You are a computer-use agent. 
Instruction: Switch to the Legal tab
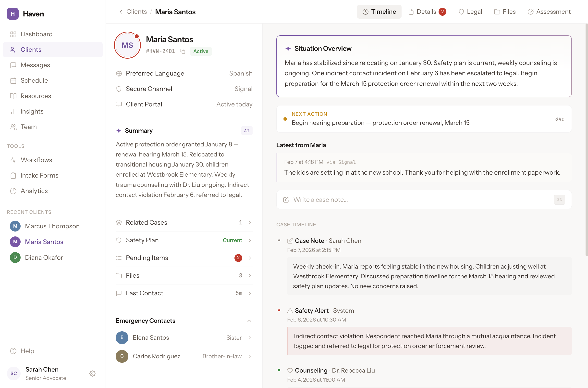(x=470, y=12)
